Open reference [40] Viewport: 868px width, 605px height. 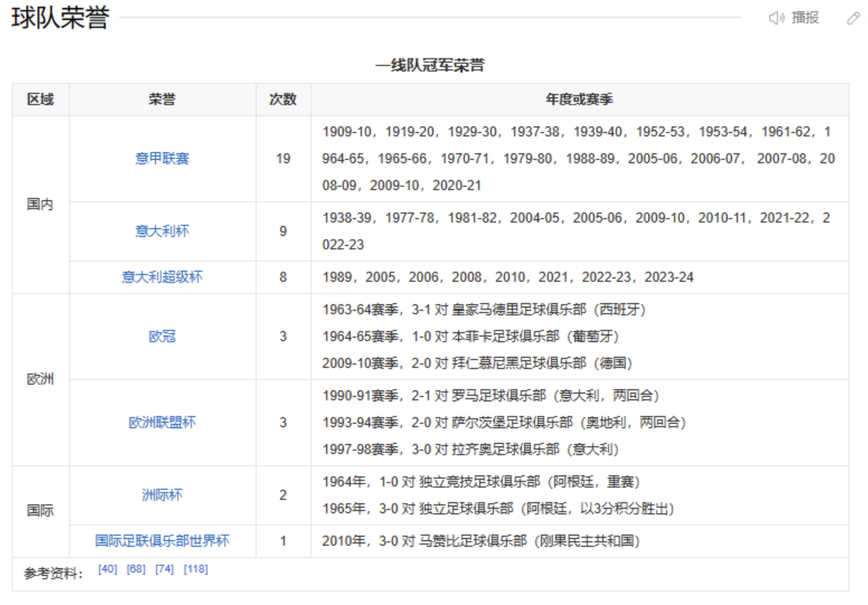point(107,569)
